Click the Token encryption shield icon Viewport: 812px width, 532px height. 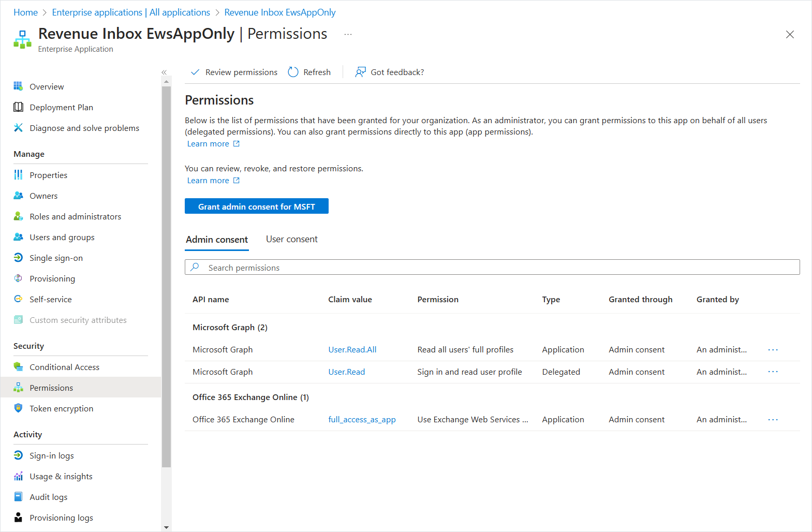(18, 408)
